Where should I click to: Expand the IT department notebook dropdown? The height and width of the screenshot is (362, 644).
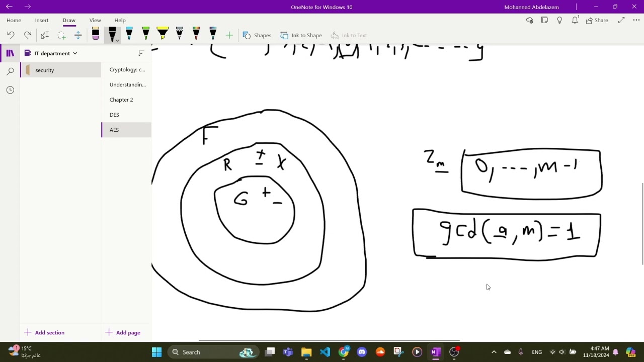click(x=75, y=53)
